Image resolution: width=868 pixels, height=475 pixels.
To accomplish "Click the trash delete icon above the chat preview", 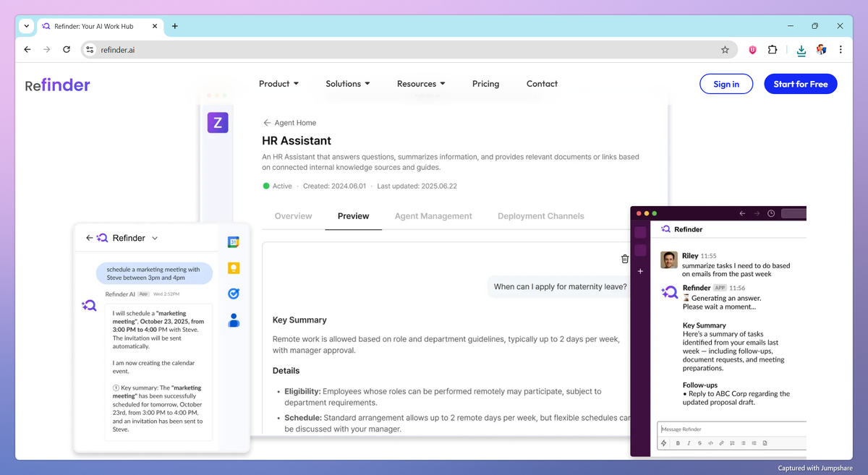I will [x=625, y=258].
